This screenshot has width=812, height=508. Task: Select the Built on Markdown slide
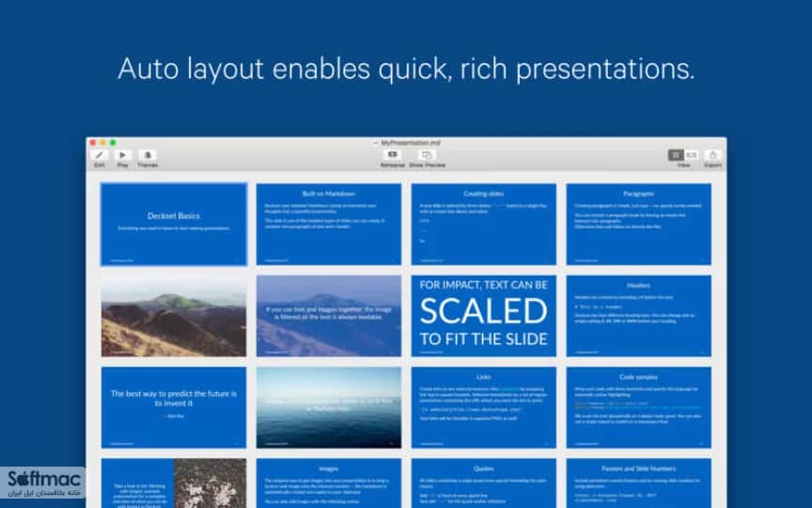tap(329, 225)
